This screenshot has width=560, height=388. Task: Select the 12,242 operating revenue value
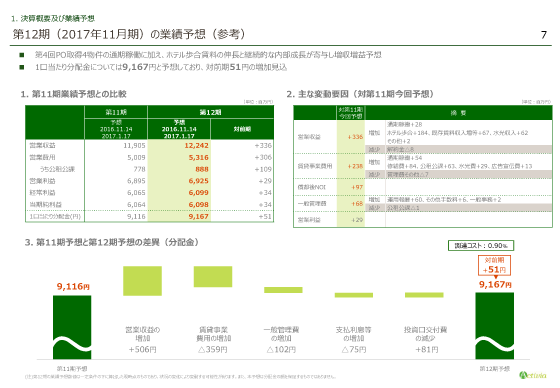pyautogui.click(x=196, y=145)
